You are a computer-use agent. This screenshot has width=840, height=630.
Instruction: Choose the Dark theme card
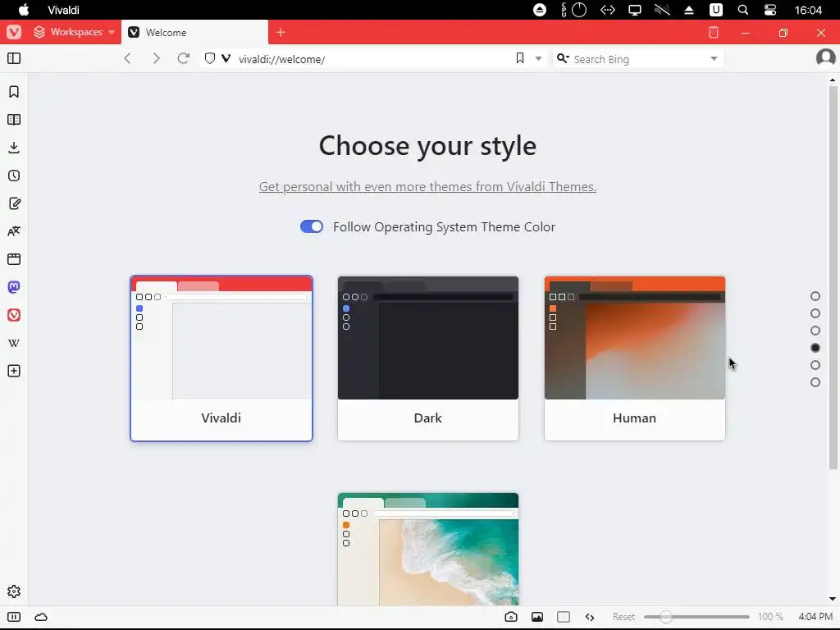(428, 358)
